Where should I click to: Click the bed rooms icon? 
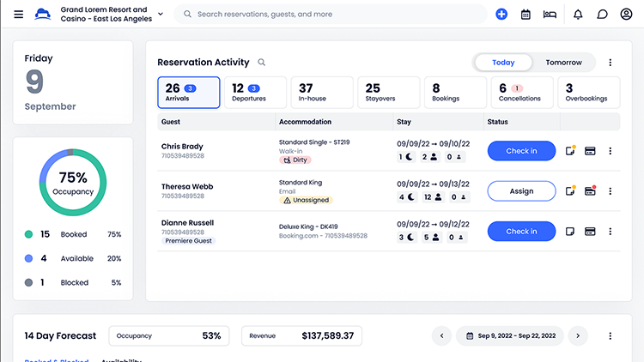pyautogui.click(x=550, y=15)
